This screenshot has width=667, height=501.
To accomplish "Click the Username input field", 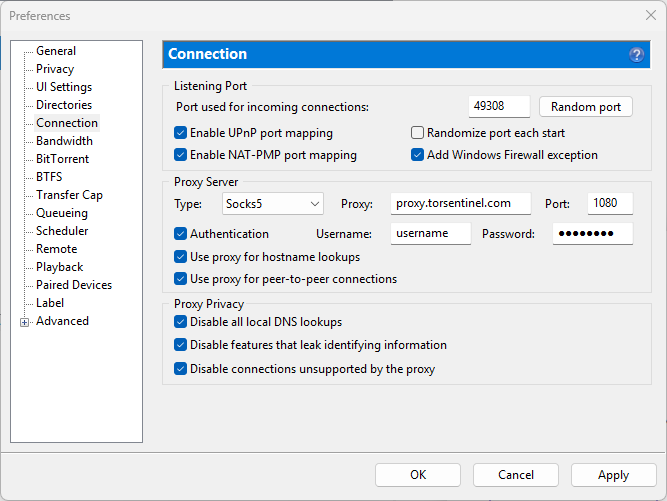I will tap(430, 233).
